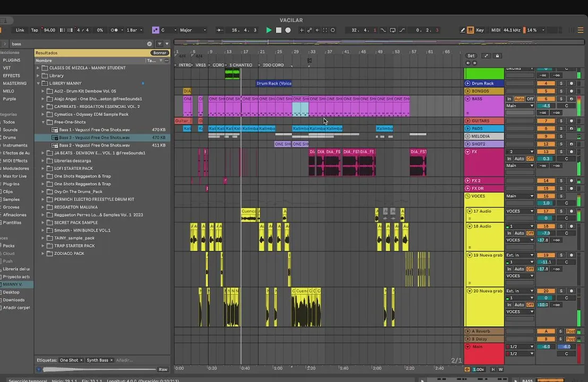Viewport: 588px width, 382px height.
Task: Click the Re-enable Automation arrow icon
Action: click(x=317, y=30)
